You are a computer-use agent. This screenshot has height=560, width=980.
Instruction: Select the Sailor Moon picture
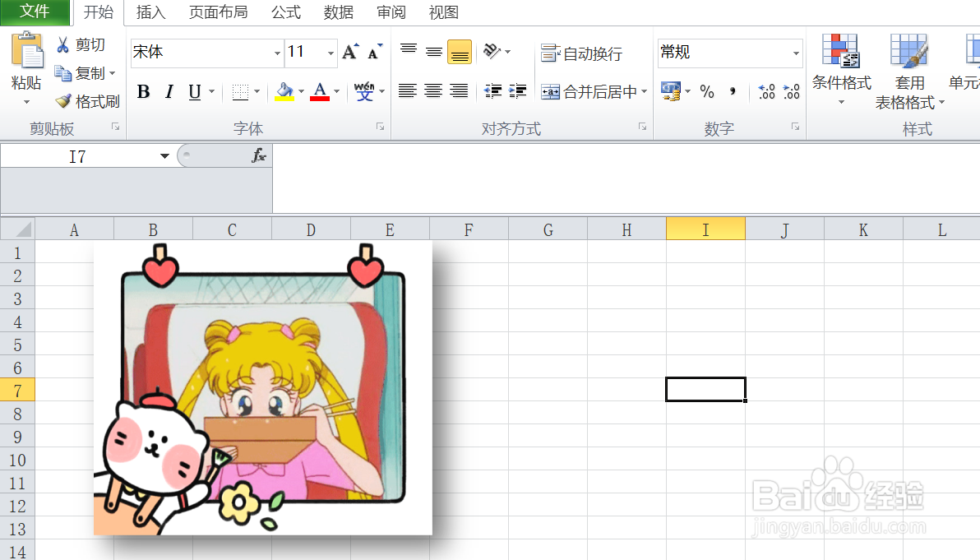pos(262,387)
